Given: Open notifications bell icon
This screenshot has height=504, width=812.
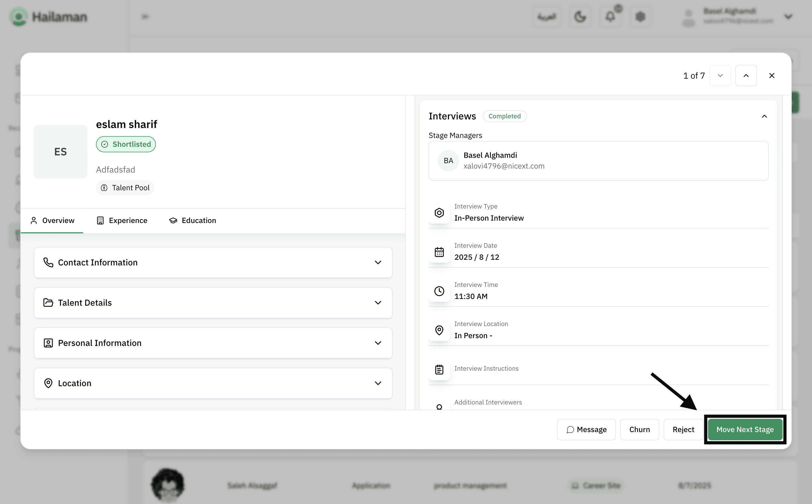Looking at the screenshot, I should tap(610, 16).
